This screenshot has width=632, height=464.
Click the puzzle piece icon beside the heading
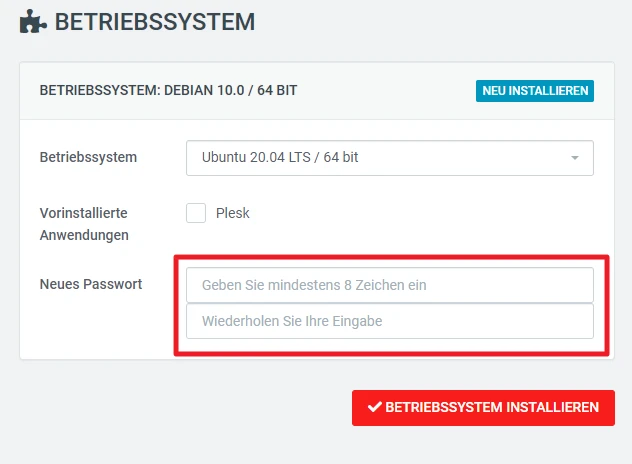tap(34, 21)
